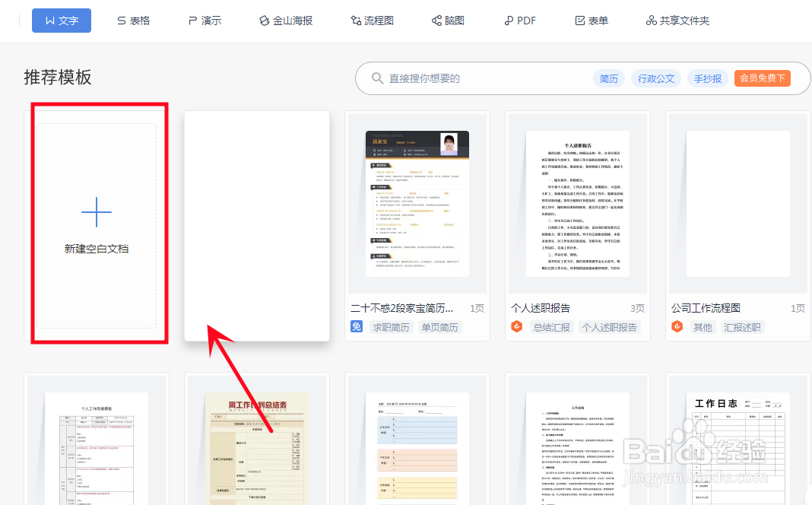Click the magnifier search icon
This screenshot has width=812, height=505.
point(378,79)
